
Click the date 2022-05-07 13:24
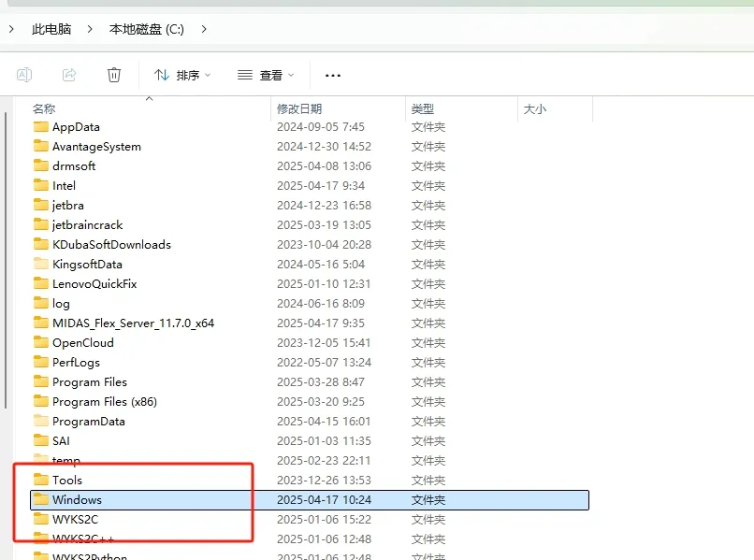324,363
